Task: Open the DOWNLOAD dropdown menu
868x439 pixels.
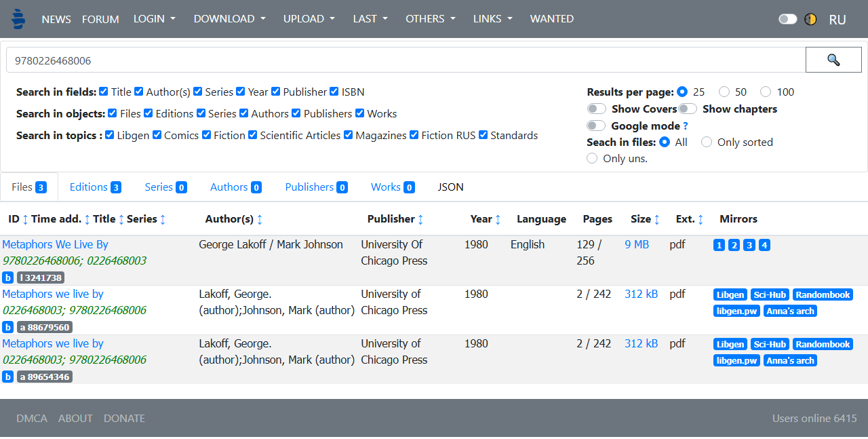Action: tap(230, 19)
